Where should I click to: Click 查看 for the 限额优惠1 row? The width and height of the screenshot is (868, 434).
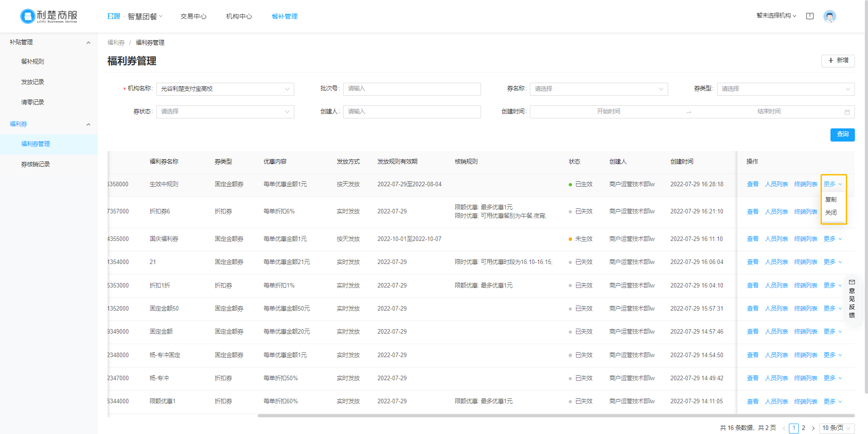(x=753, y=401)
